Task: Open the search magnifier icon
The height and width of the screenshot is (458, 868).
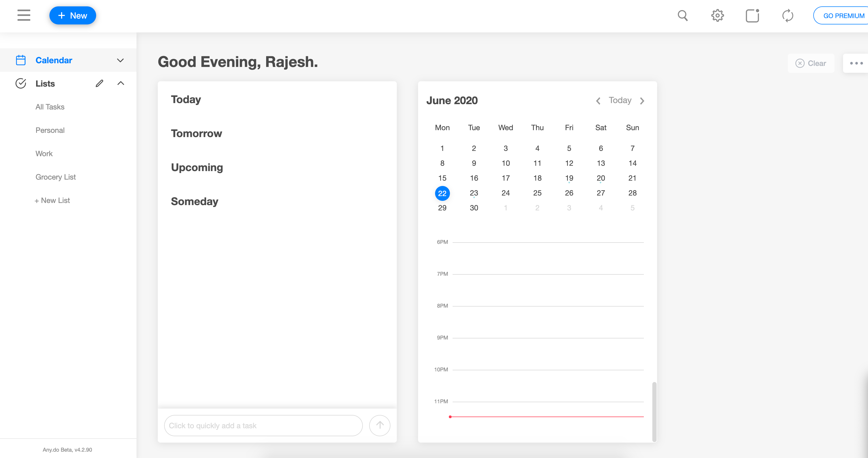Action: coord(683,15)
